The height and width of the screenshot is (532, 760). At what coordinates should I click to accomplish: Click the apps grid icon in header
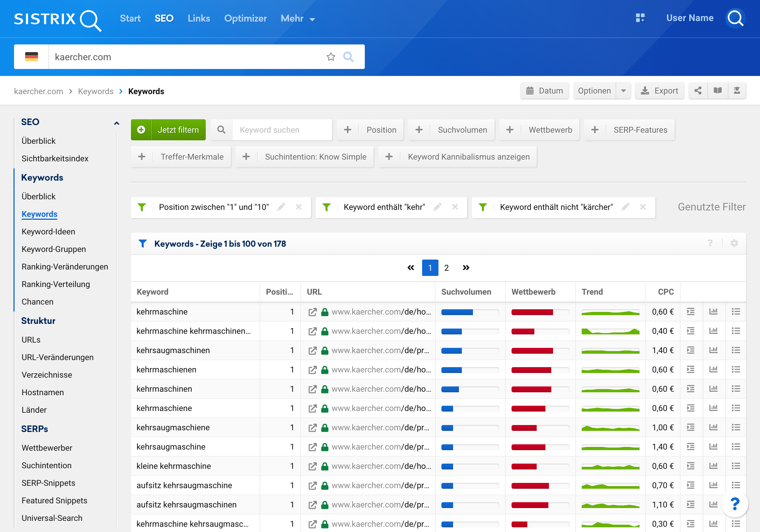[640, 18]
